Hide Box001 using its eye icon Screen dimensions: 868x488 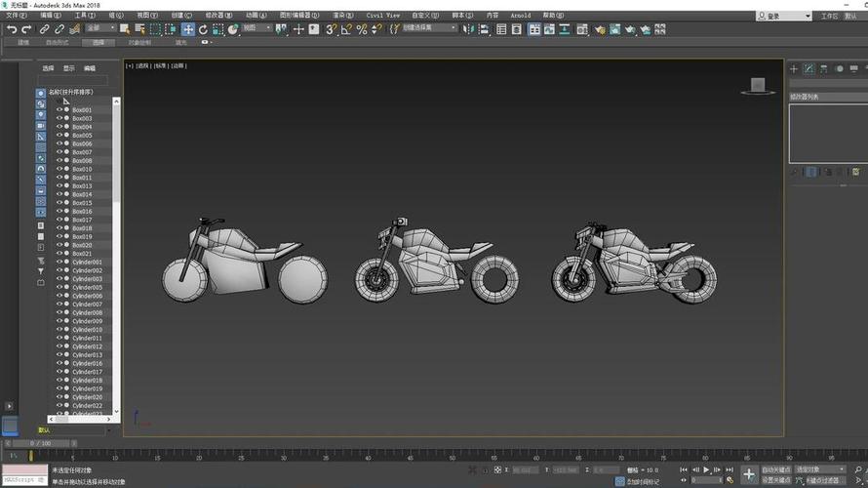point(59,110)
